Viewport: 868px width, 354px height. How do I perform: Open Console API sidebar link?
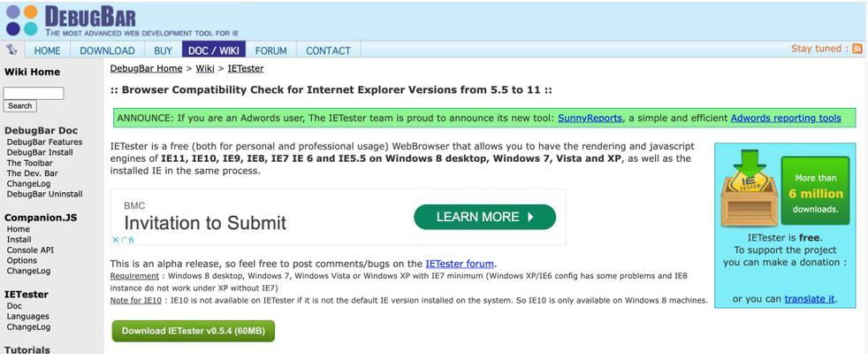[x=30, y=250]
